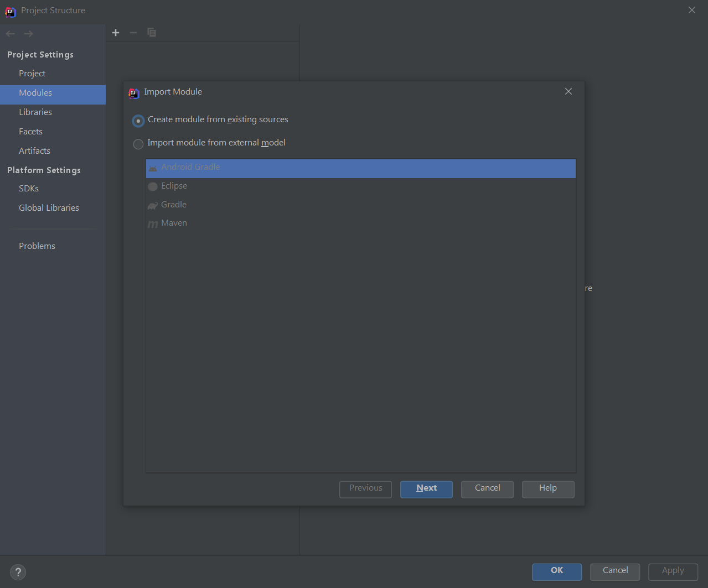Click the Android Gradle robot icon
The width and height of the screenshot is (708, 588).
click(153, 168)
